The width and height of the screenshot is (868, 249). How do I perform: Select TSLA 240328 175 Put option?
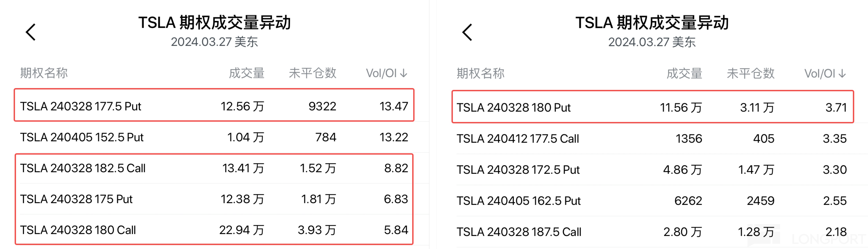(77, 199)
